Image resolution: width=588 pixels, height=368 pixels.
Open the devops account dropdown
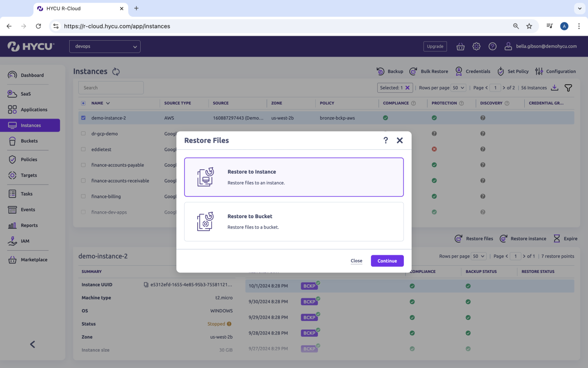pyautogui.click(x=104, y=47)
